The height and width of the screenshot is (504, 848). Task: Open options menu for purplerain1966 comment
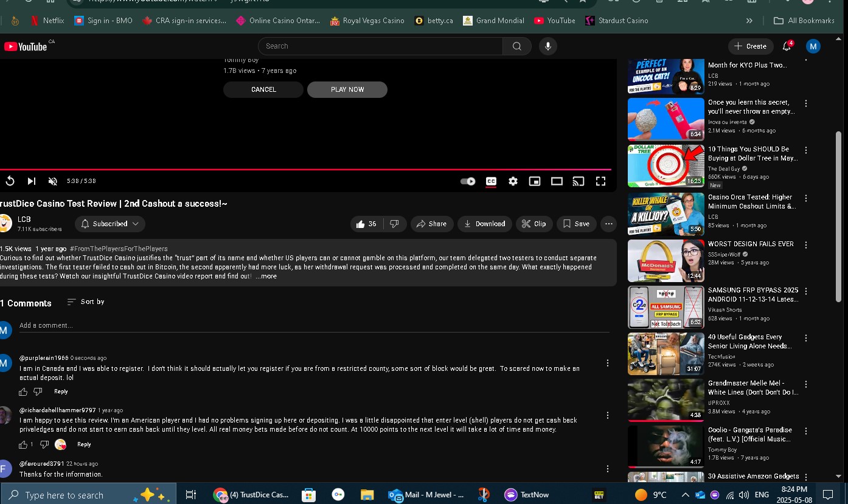pyautogui.click(x=607, y=363)
